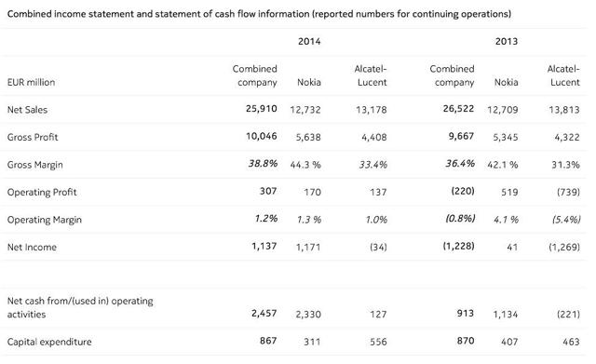Viewport: 596px width, 364px height.
Task: Select the Capital expenditure row label
Action: [x=49, y=342]
